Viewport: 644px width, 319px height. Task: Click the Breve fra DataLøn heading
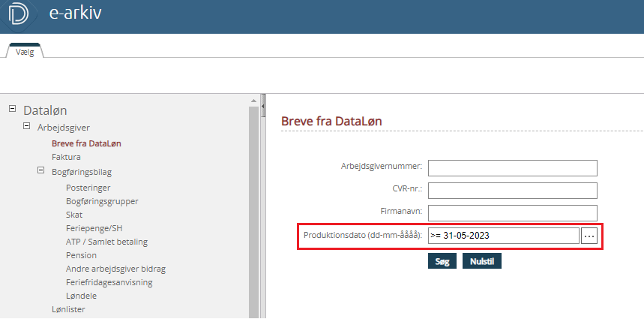point(331,122)
